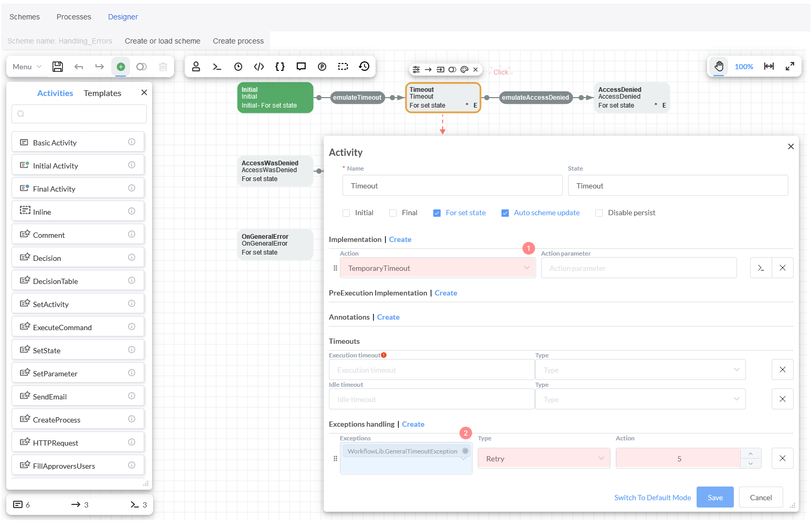Remove WorkflowLib.GeneralTimeoutException tag

pyautogui.click(x=465, y=451)
